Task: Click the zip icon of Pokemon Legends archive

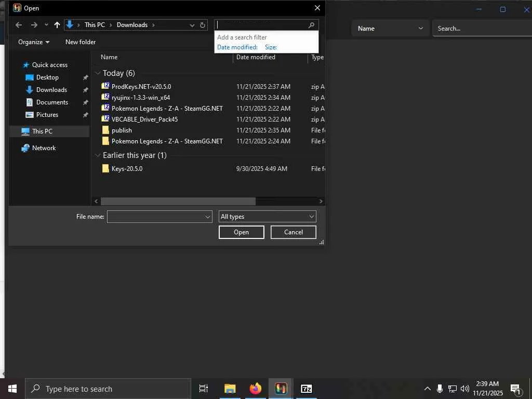Action: (105, 108)
